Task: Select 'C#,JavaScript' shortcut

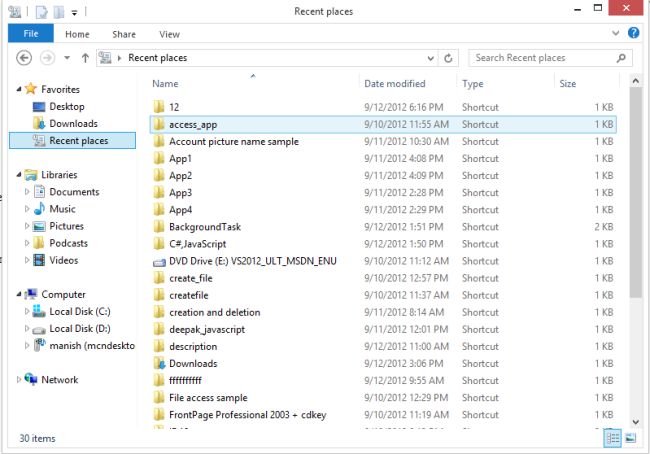Action: (x=197, y=244)
